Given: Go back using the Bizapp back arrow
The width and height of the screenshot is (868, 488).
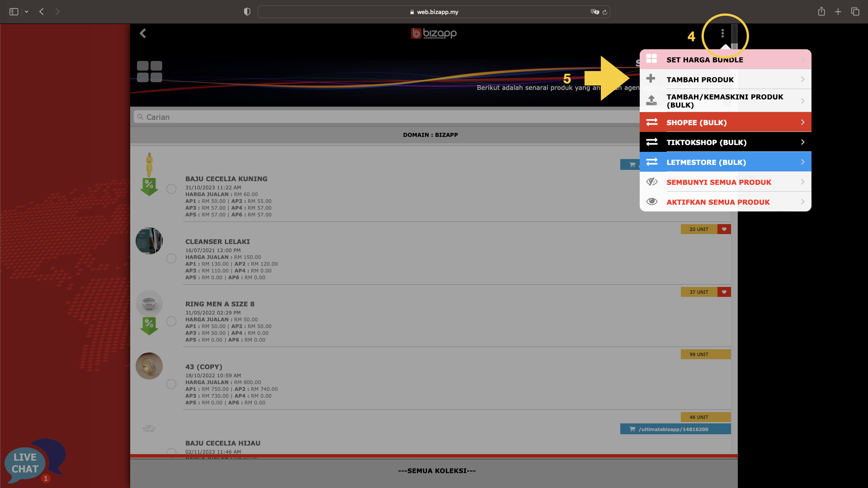Looking at the screenshot, I should [143, 33].
